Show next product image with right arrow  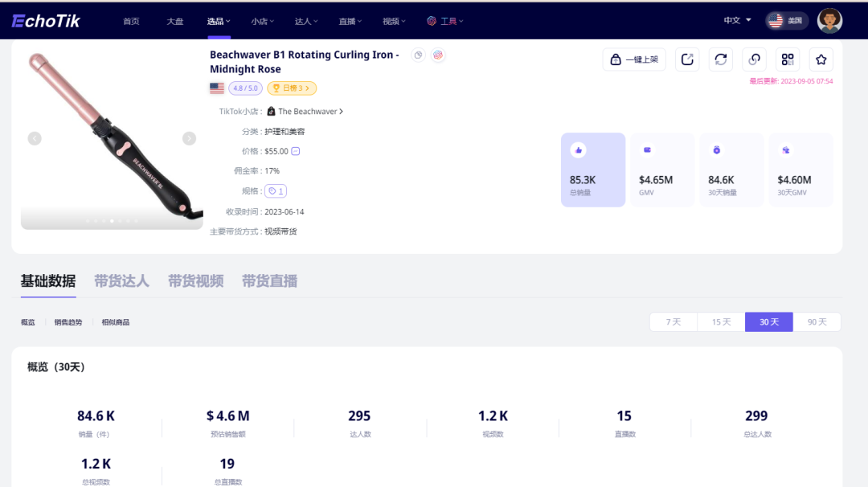189,138
